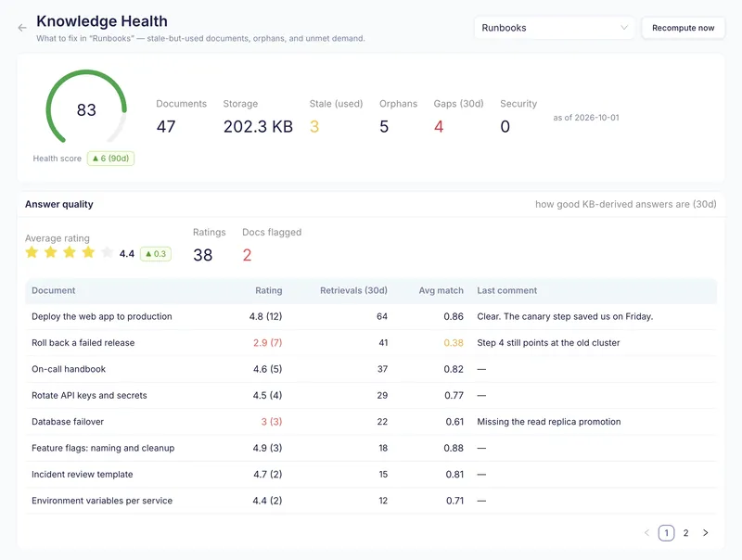The height and width of the screenshot is (560, 742).
Task: Open Rotate API keys and secrets row
Action: [x=371, y=395]
